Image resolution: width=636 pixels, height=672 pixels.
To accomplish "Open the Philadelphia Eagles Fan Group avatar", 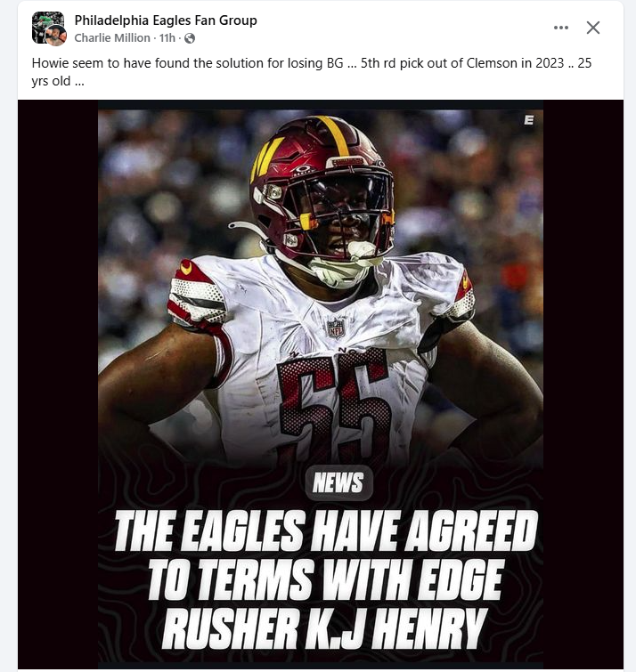I will click(46, 26).
